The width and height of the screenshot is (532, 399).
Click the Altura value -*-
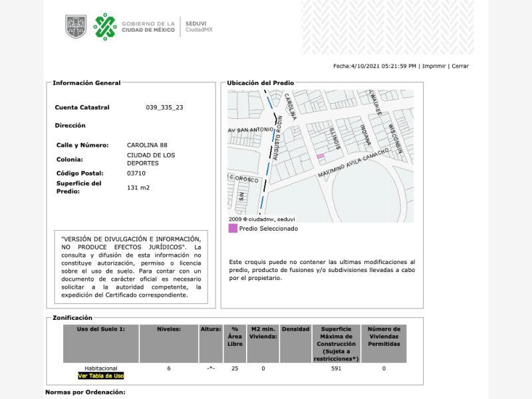211,368
